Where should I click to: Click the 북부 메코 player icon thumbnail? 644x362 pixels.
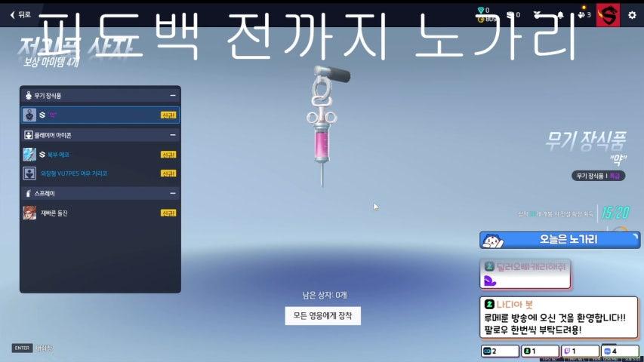(x=29, y=154)
